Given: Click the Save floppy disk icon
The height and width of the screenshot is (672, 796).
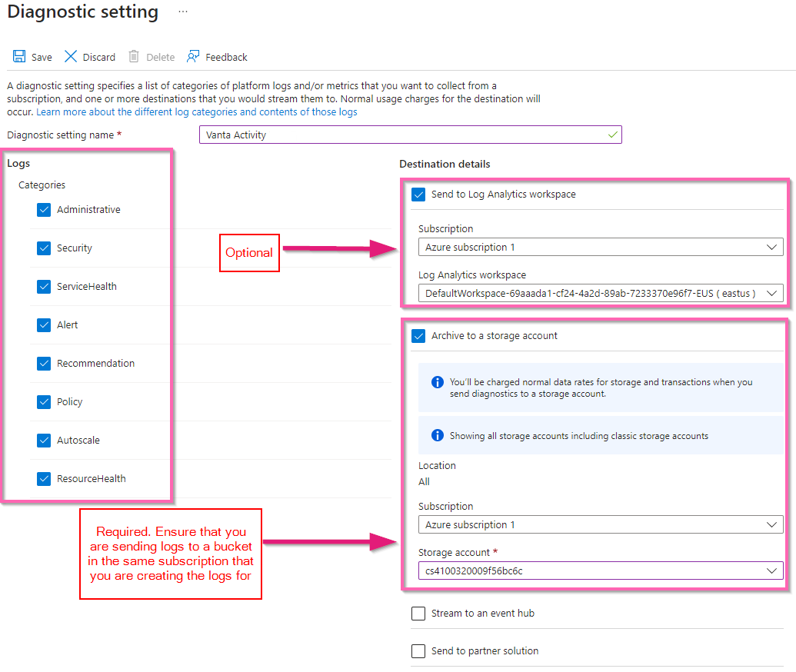Looking at the screenshot, I should (19, 56).
